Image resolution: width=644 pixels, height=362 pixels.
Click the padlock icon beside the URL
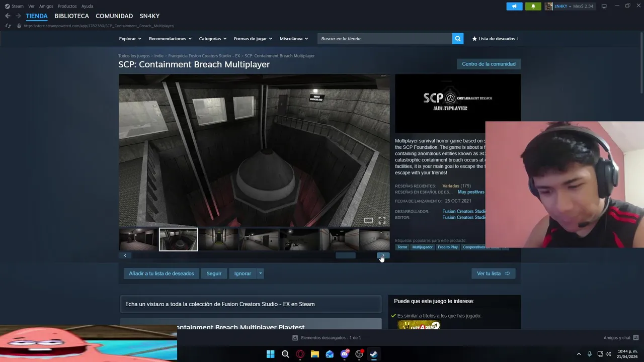tap(19, 26)
